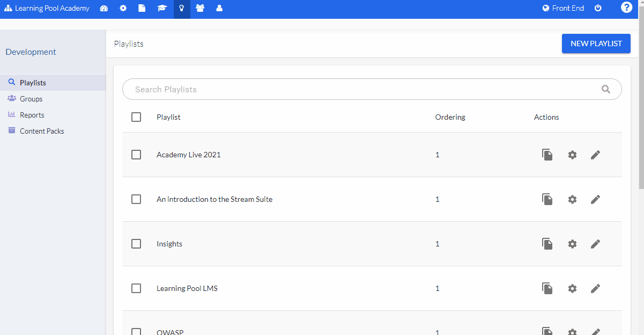Image resolution: width=644 pixels, height=335 pixels.
Task: Open the courses graduation cap icon
Action: tap(162, 9)
